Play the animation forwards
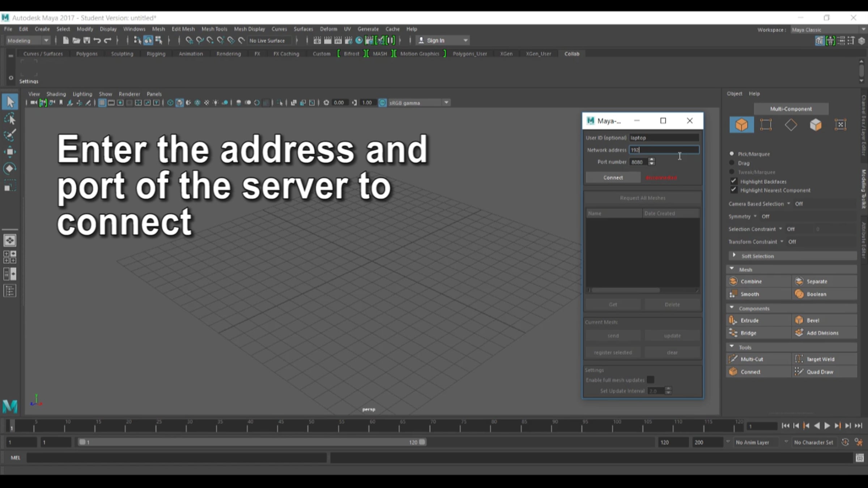Screen dimensions: 868x488 coord(827,426)
